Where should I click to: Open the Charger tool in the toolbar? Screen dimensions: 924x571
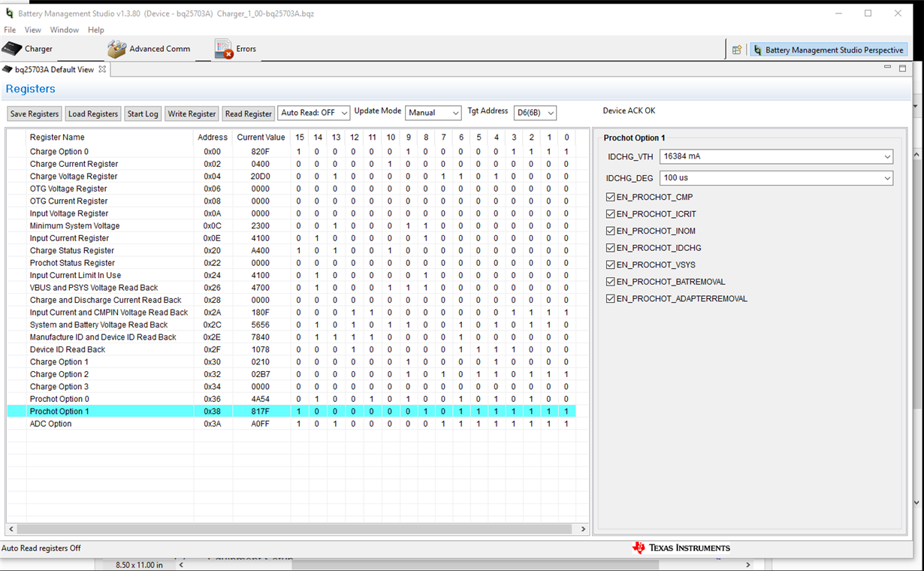coord(28,49)
